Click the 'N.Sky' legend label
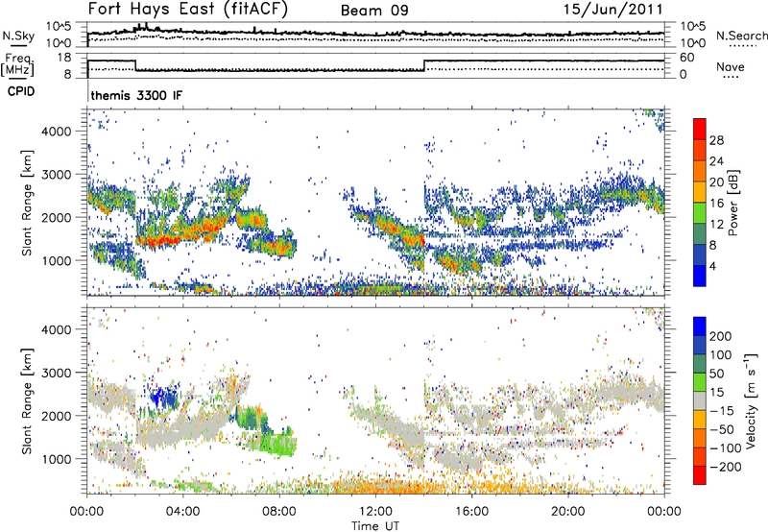 coord(18,36)
